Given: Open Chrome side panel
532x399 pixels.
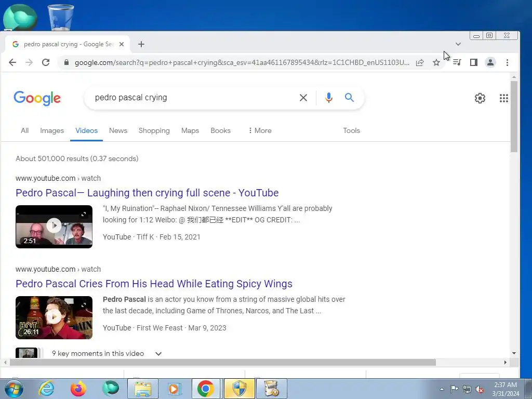Looking at the screenshot, I should click(x=474, y=62).
